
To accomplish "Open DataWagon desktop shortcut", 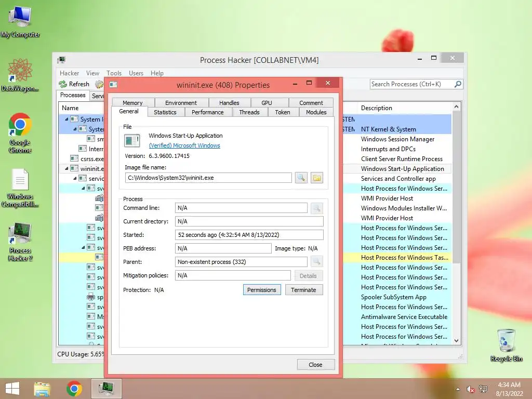I will point(20,75).
